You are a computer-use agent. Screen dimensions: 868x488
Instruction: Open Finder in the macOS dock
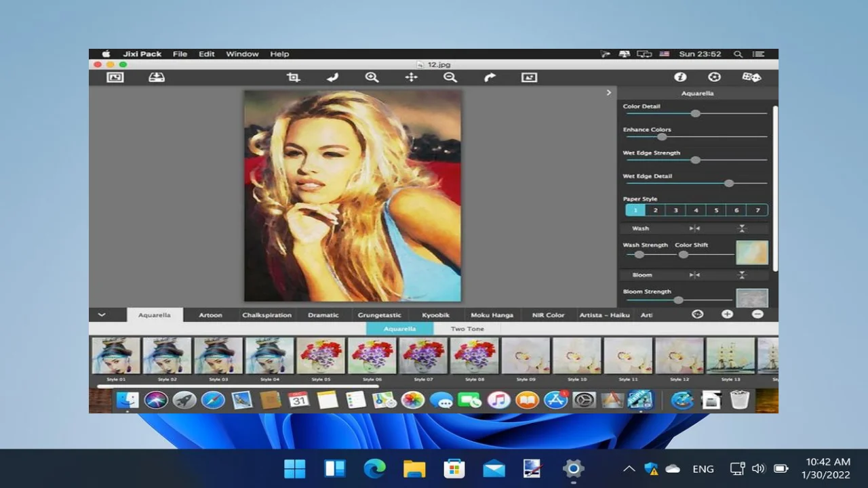[127, 401]
